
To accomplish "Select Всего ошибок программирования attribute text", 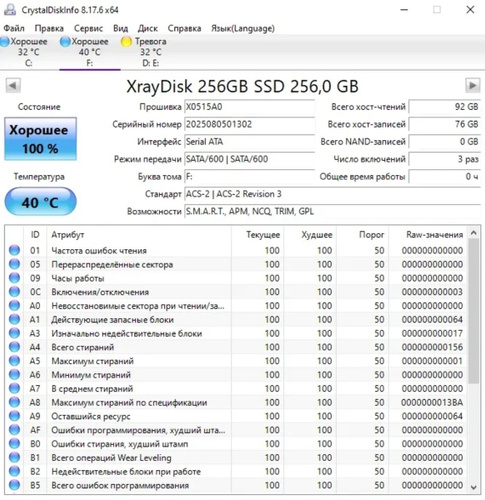I will 120,486.
